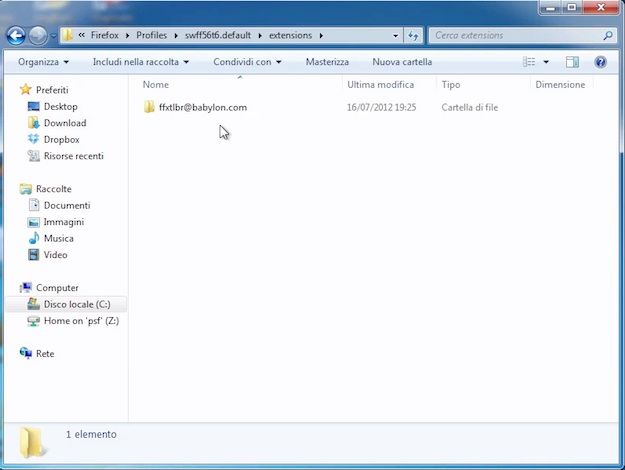Click the search magnifier icon
The width and height of the screenshot is (625, 470).
click(608, 35)
